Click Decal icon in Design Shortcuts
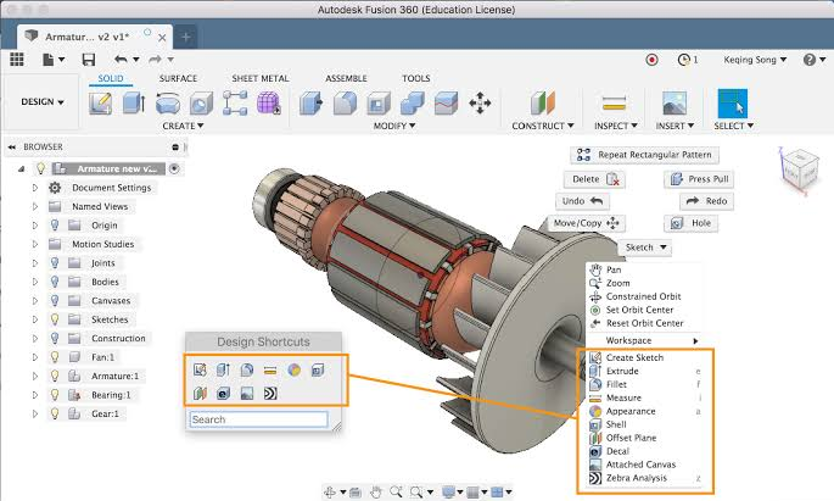This screenshot has height=501, width=834. pos(223,393)
